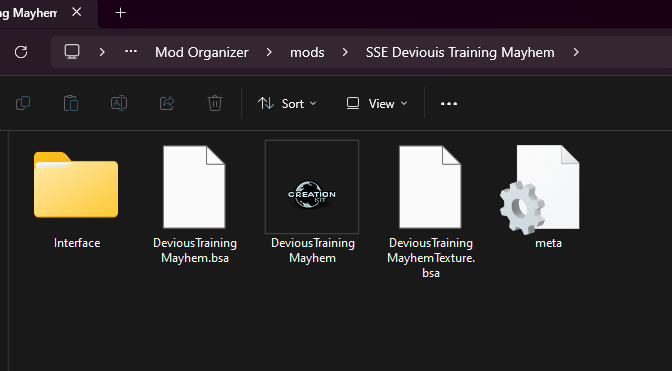Navigate to the mods breadcrumb folder
672x371 pixels.
(307, 52)
